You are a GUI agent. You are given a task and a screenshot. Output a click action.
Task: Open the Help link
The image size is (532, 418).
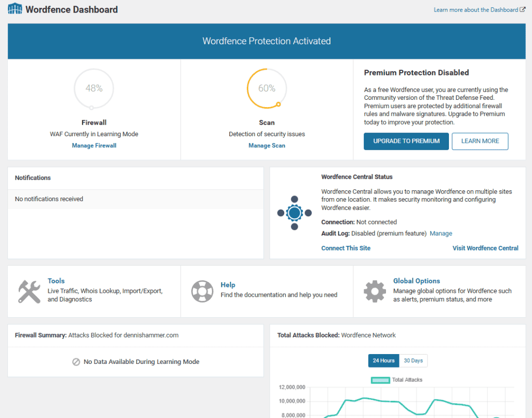[228, 285]
